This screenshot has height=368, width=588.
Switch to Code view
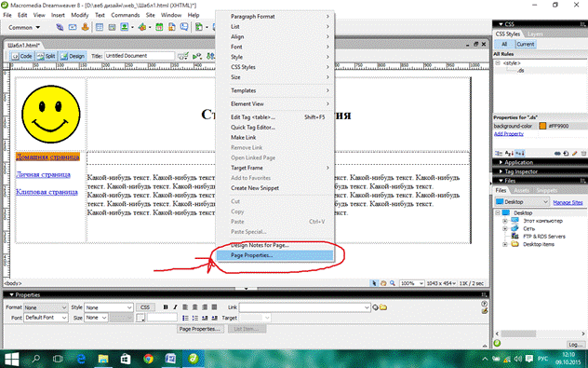(x=21, y=56)
